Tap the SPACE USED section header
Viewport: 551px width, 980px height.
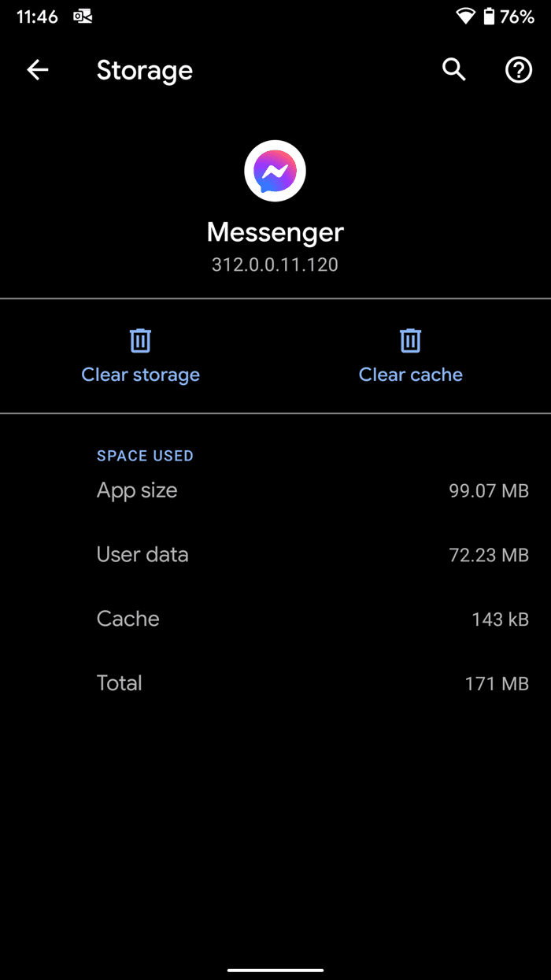145,456
